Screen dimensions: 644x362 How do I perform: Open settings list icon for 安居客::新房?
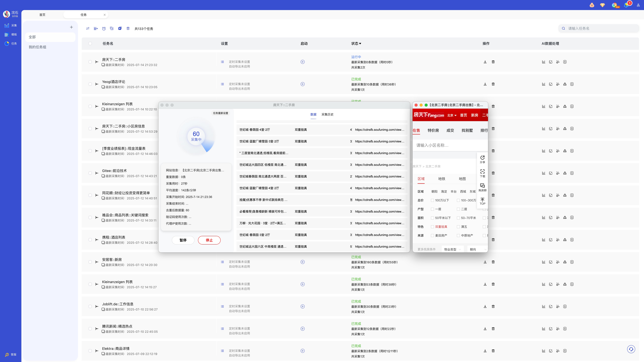tap(222, 262)
